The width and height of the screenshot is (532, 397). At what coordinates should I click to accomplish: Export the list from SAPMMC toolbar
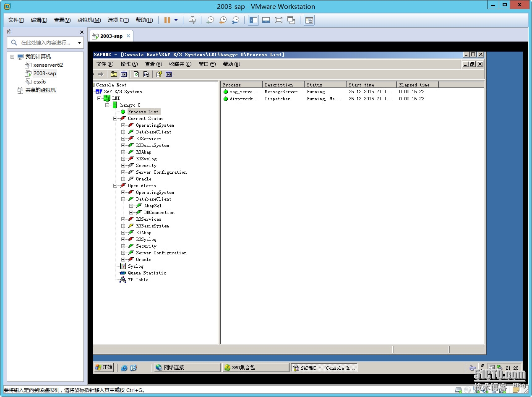146,74
